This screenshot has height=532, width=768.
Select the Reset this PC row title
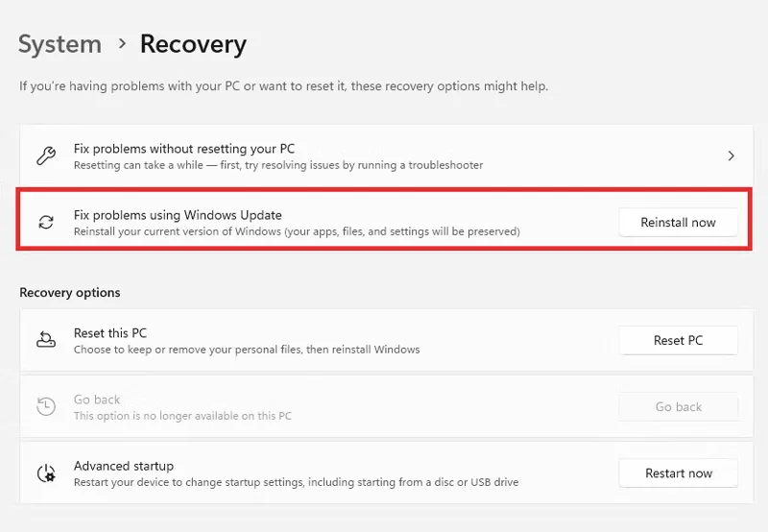point(110,333)
